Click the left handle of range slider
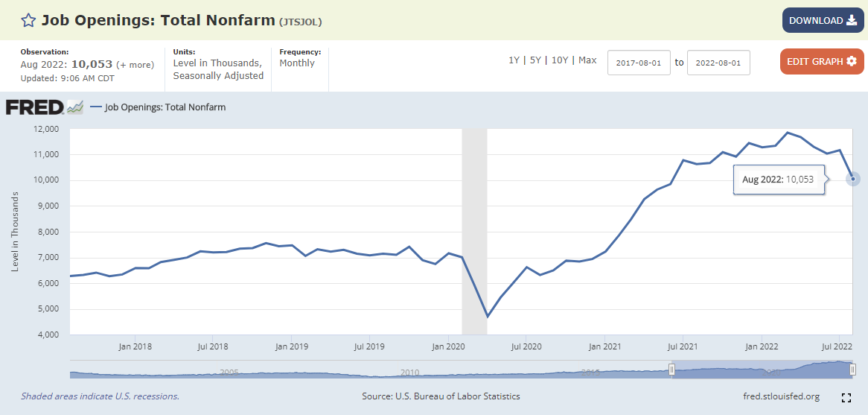Screen dimensions: 868x415 coord(671,370)
